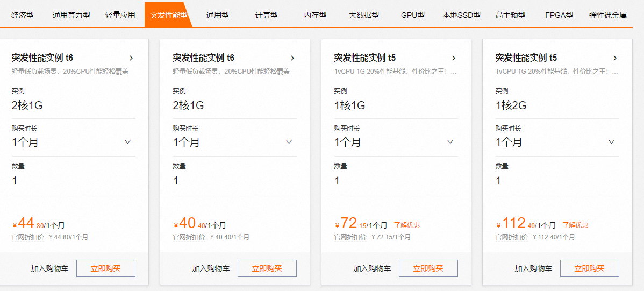Image resolution: width=644 pixels, height=291 pixels.
Task: Expand 购买时长 dropdown on the ¥40.40 card
Action: 289,142
